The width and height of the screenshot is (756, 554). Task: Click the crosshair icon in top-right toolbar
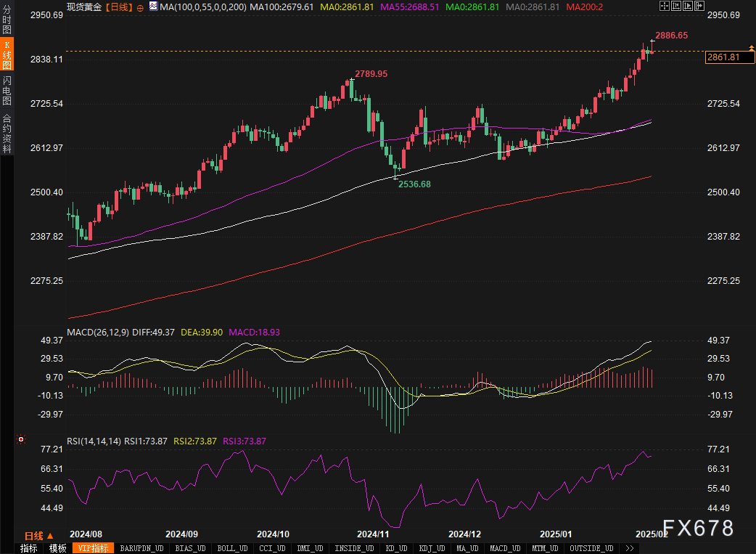pyautogui.click(x=664, y=6)
